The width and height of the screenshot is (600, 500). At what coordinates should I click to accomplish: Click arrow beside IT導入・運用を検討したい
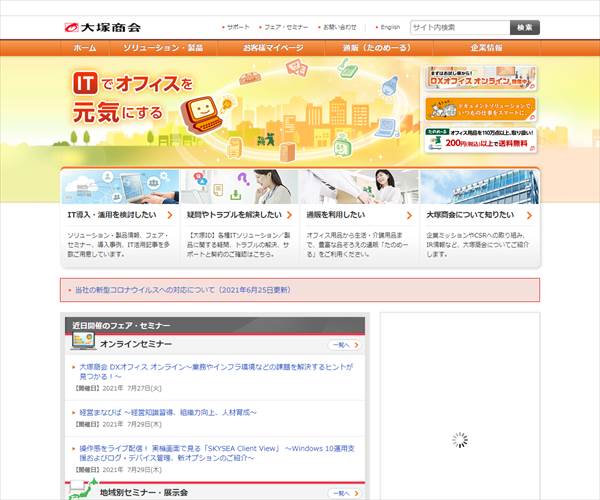click(170, 215)
